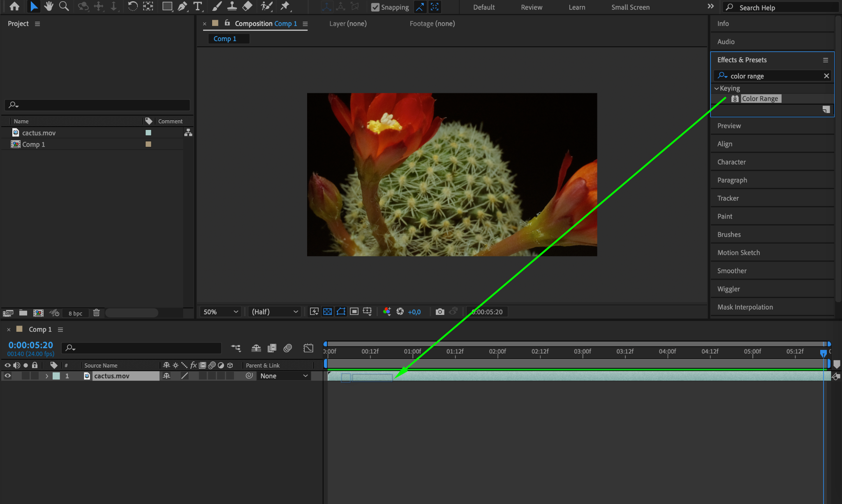Toggle the transparency grid button
Image resolution: width=842 pixels, height=504 pixels.
327,312
